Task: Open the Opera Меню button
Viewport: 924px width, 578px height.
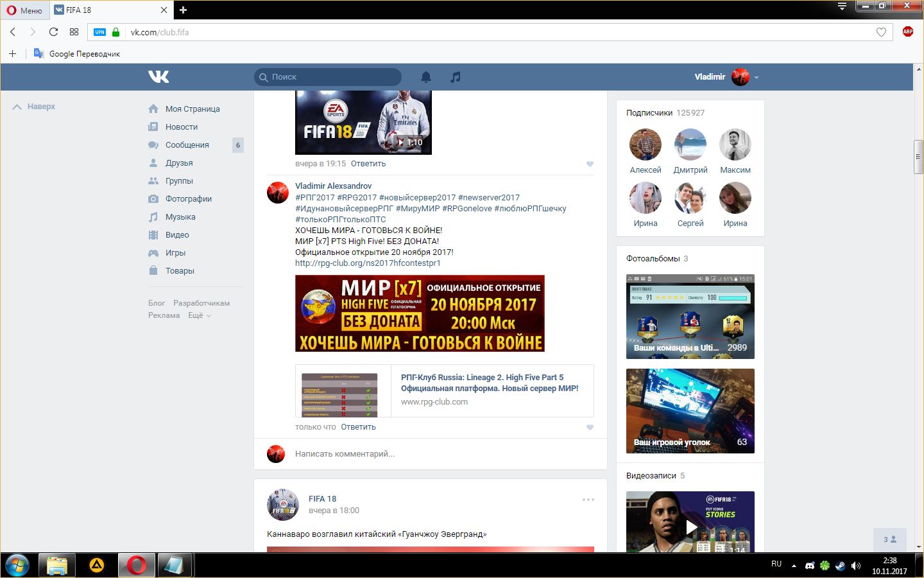Action: (x=24, y=10)
